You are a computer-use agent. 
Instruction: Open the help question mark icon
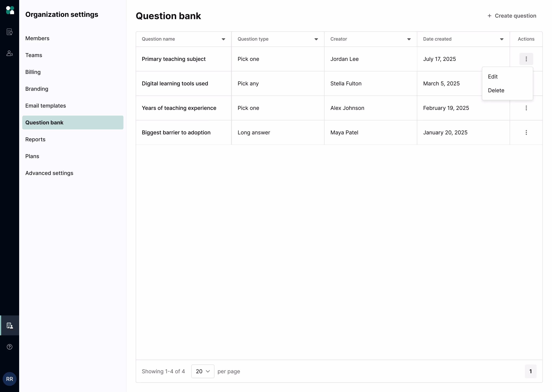pyautogui.click(x=9, y=347)
